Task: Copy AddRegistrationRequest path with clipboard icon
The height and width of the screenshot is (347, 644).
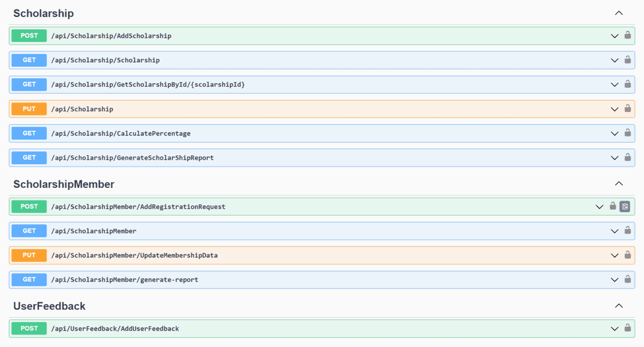Action: point(625,207)
